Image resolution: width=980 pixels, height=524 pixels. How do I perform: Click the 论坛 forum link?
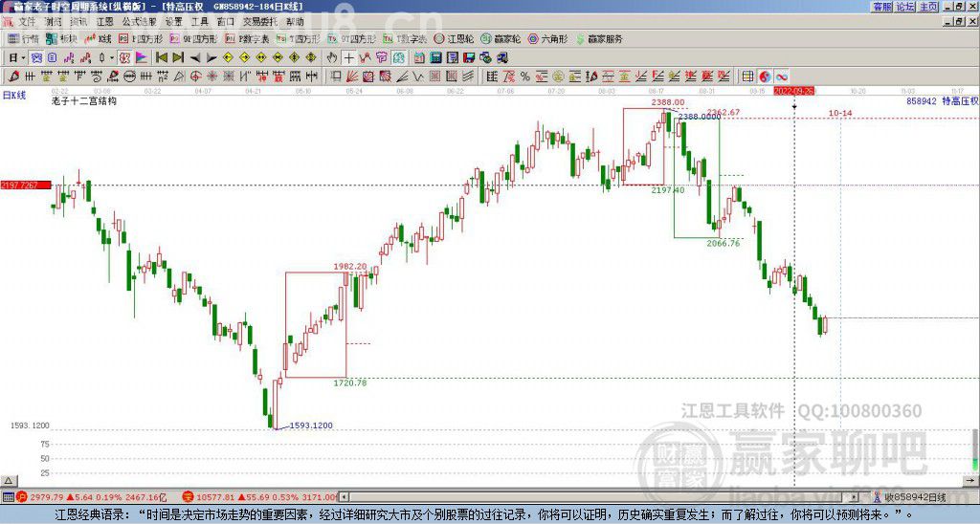[904, 7]
